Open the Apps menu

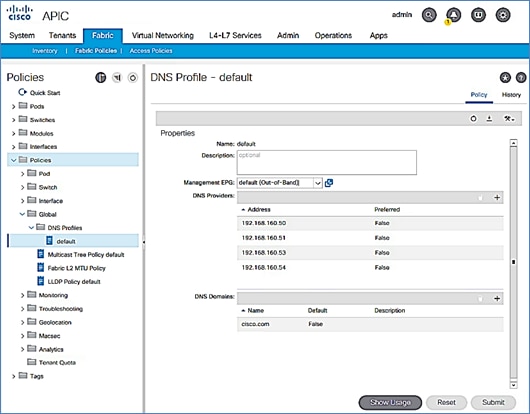pyautogui.click(x=379, y=35)
